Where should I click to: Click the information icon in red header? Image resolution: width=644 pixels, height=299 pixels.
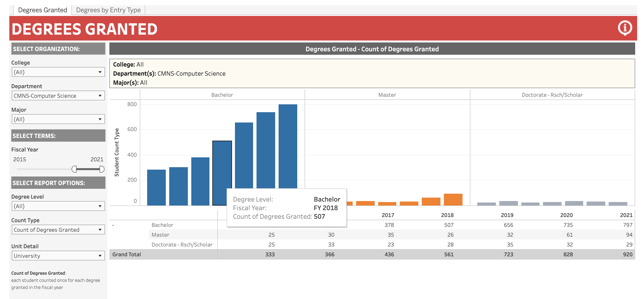(625, 28)
